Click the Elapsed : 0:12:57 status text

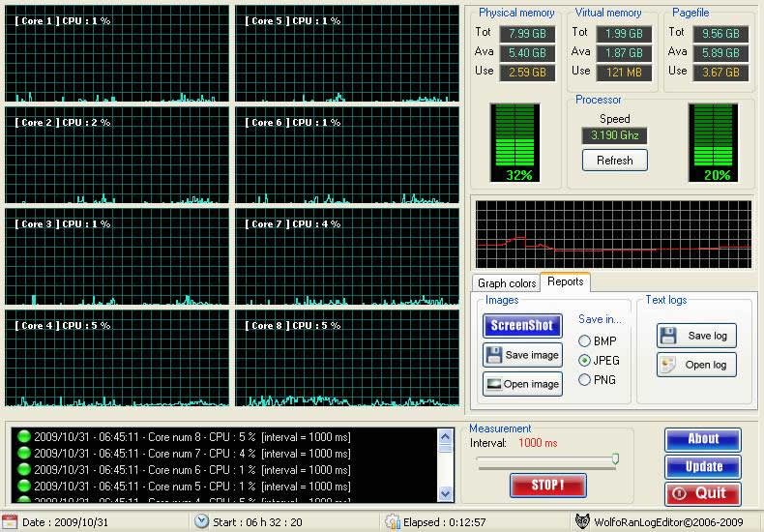click(444, 522)
